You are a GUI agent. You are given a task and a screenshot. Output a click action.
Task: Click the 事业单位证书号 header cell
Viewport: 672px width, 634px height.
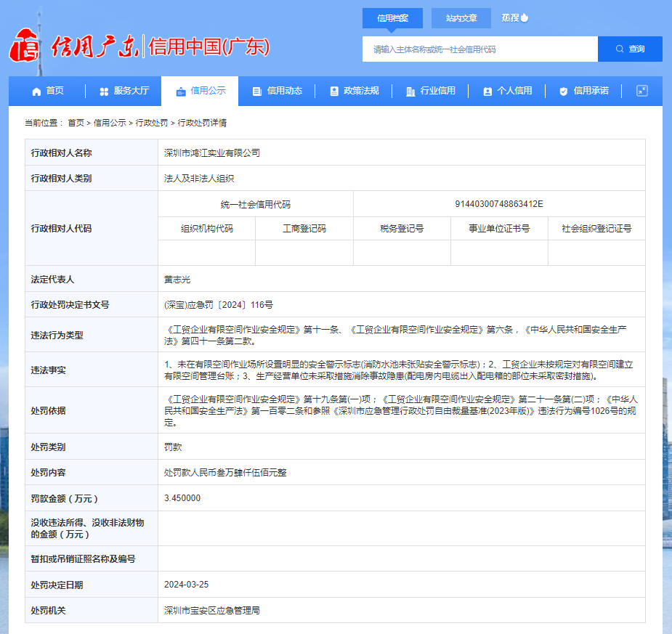click(499, 229)
